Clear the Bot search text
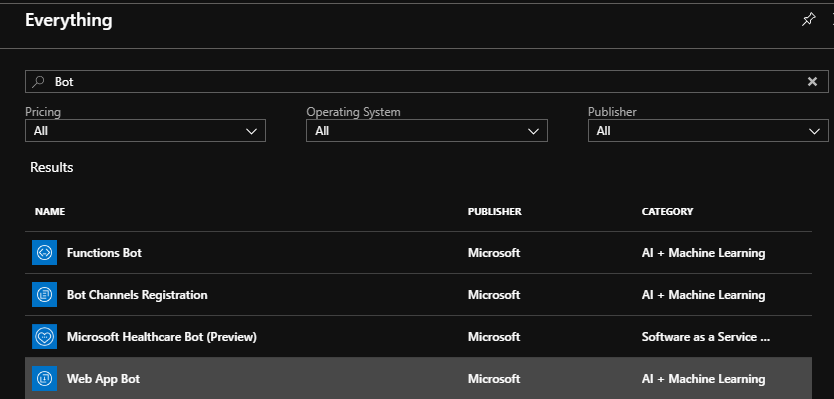Image resolution: width=834 pixels, height=399 pixels. [x=812, y=81]
